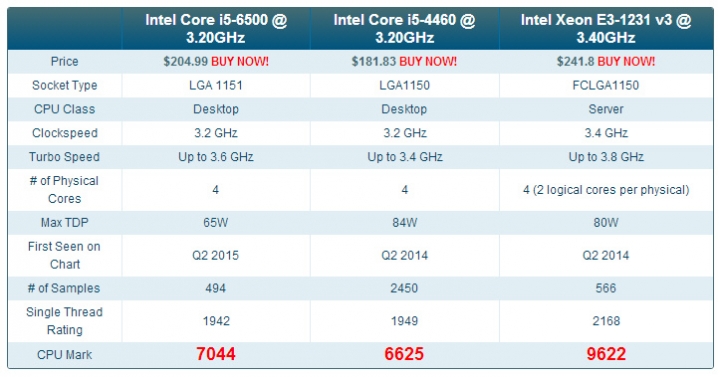Click the CPU Class row label
Screen dimensions: 720x377
(64, 109)
